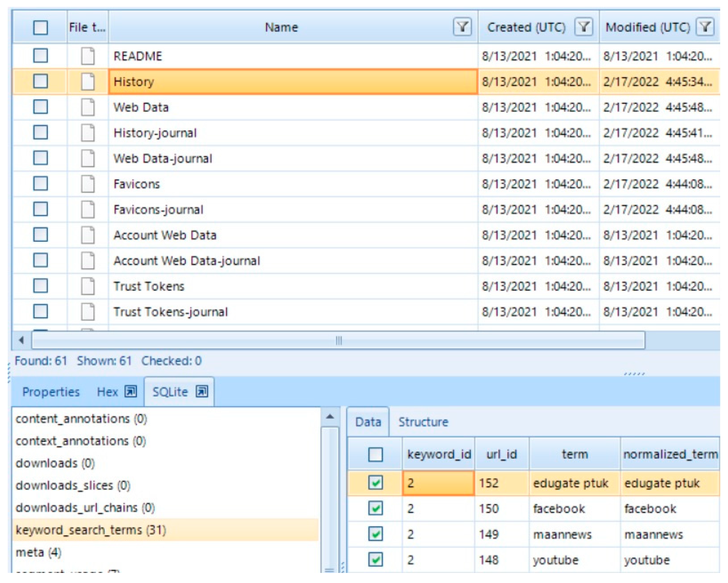Switch to the Structure tab

[x=423, y=422]
